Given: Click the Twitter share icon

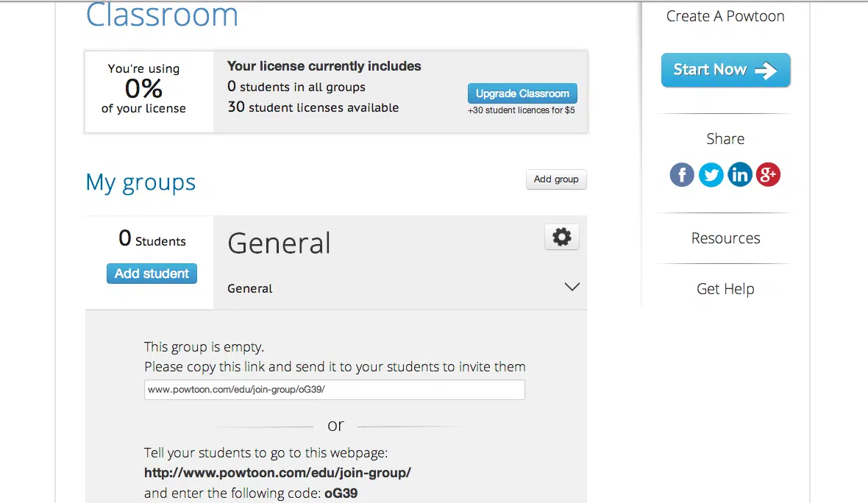Looking at the screenshot, I should [x=711, y=175].
